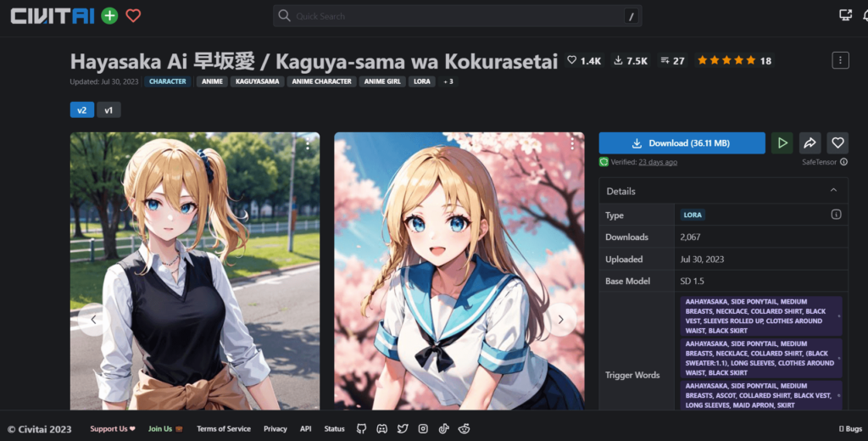Open the Discord link in footer

coord(382,429)
